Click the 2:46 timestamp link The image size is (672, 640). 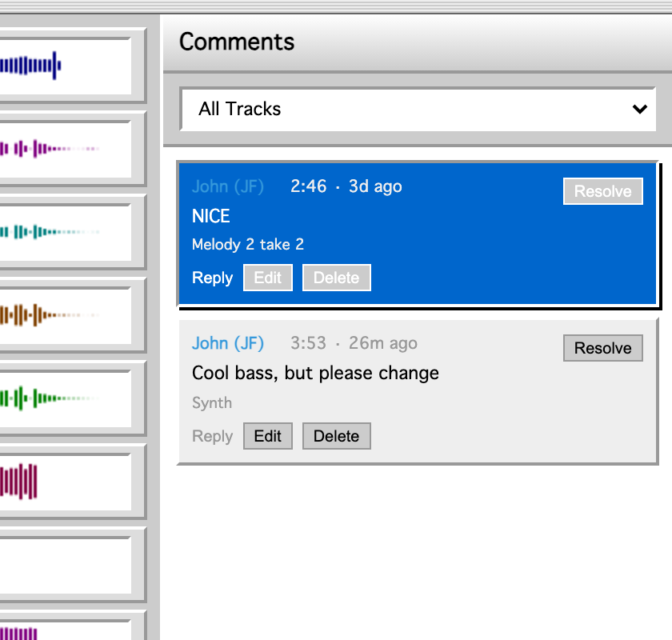click(307, 186)
